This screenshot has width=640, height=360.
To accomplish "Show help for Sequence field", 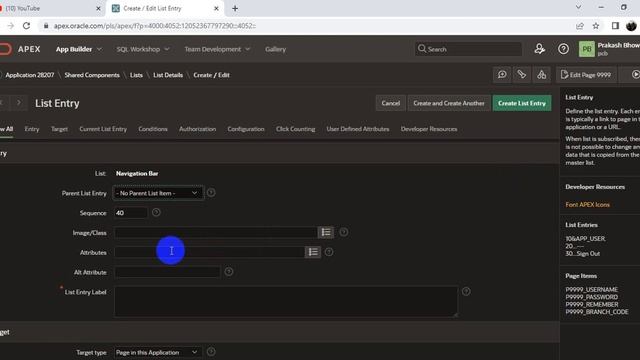I will 156,212.
